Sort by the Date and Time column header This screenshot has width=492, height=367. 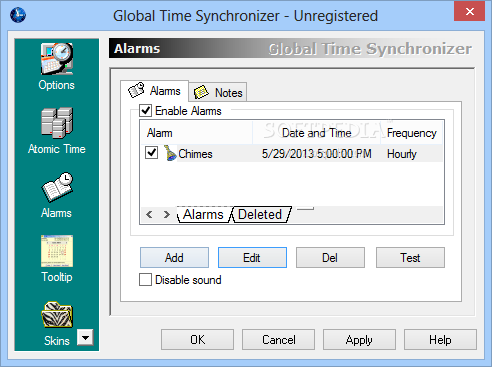(x=317, y=133)
